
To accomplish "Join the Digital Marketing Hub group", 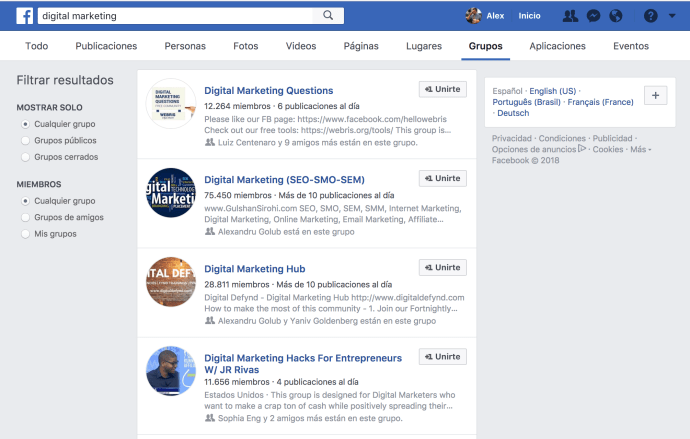I will pyautogui.click(x=443, y=267).
